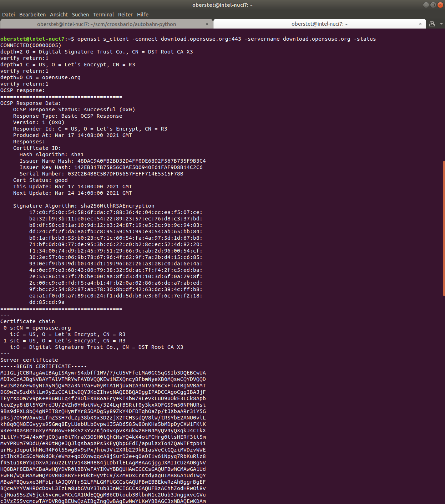
Task: Open the Hilfe menu
Action: pyautogui.click(x=142, y=15)
